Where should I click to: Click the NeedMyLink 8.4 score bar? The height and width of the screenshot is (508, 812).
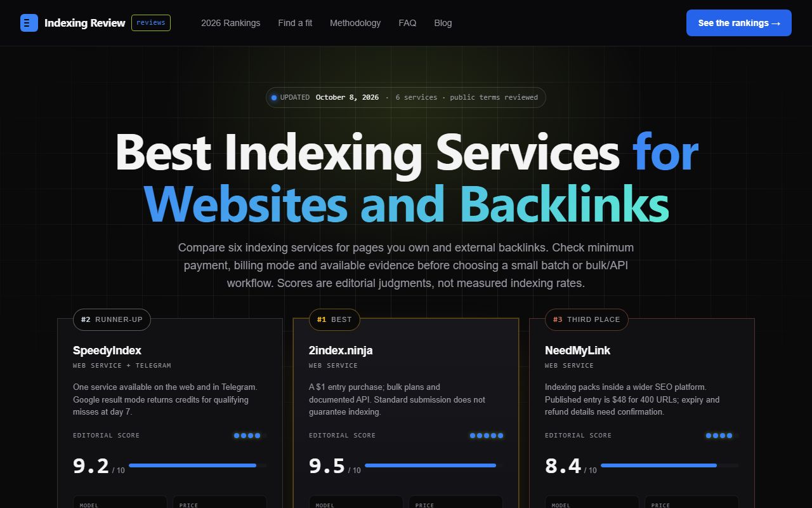(670, 465)
